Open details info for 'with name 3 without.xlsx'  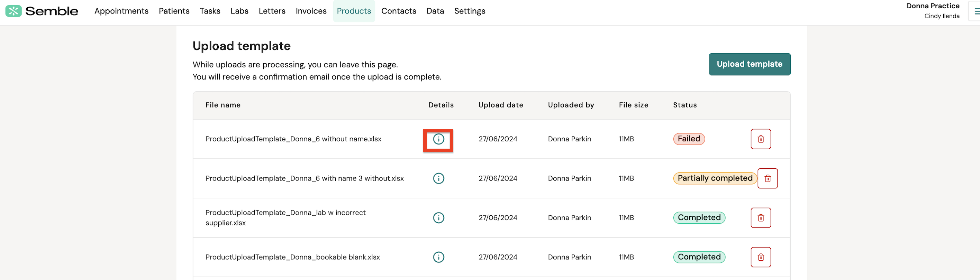(x=438, y=179)
